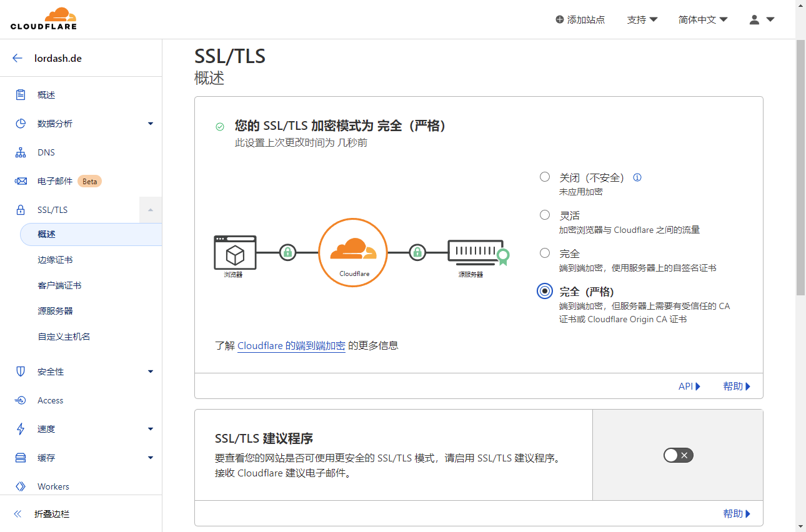Select the 灵活 encryption mode
806x532 pixels.
[545, 215]
